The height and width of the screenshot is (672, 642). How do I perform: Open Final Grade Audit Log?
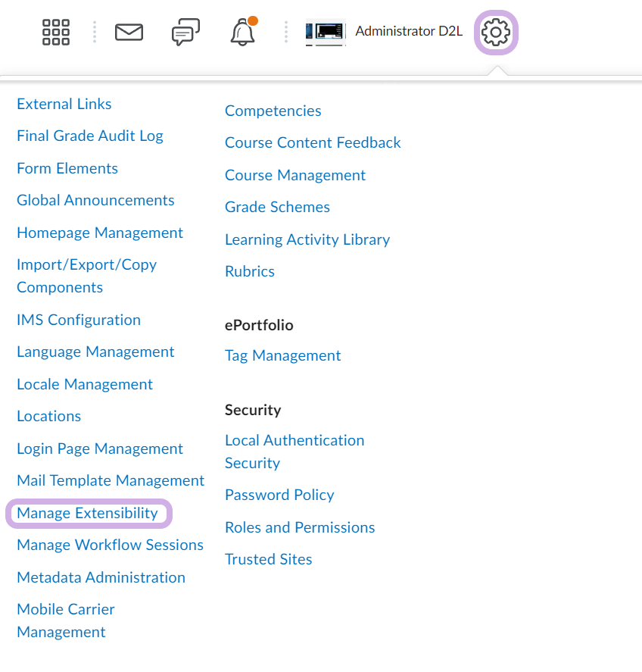click(90, 136)
